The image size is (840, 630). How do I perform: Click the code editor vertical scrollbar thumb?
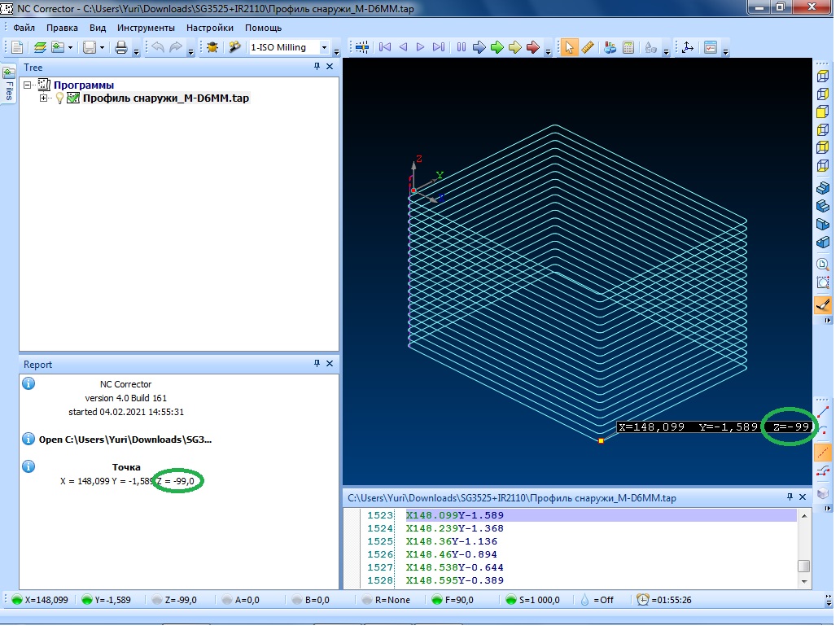pyautogui.click(x=803, y=566)
